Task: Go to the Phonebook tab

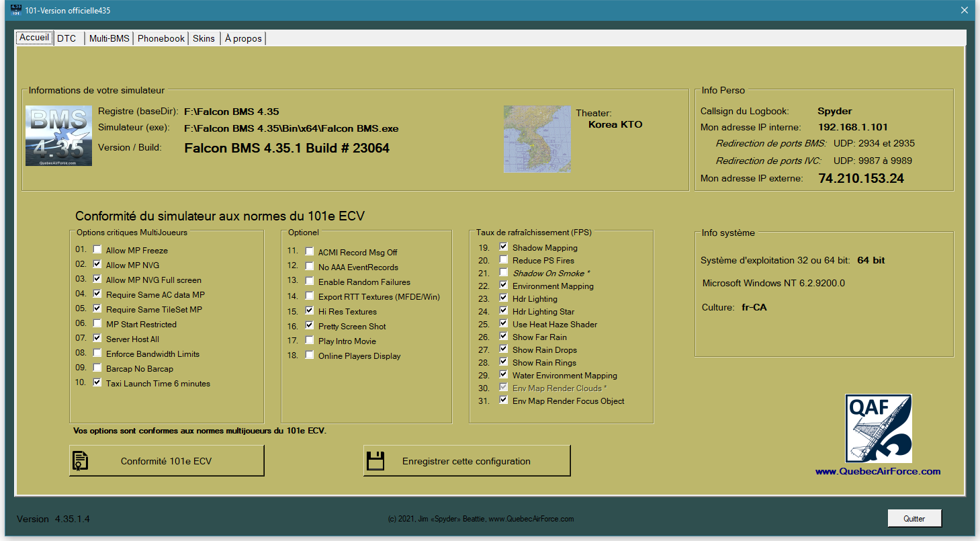Action: (161, 38)
